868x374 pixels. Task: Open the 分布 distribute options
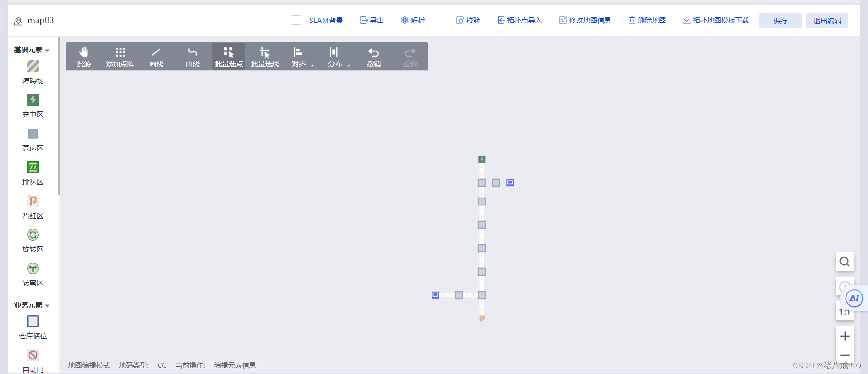[x=338, y=57]
